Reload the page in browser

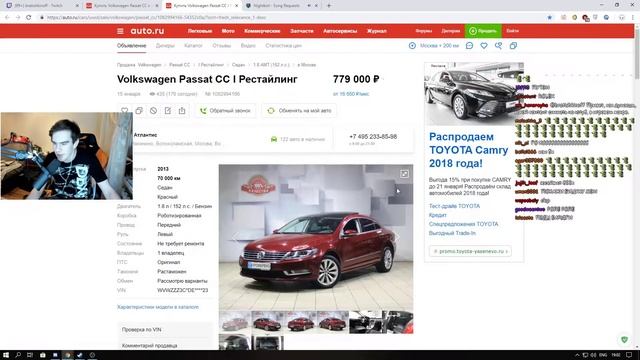pyautogui.click(x=29, y=18)
